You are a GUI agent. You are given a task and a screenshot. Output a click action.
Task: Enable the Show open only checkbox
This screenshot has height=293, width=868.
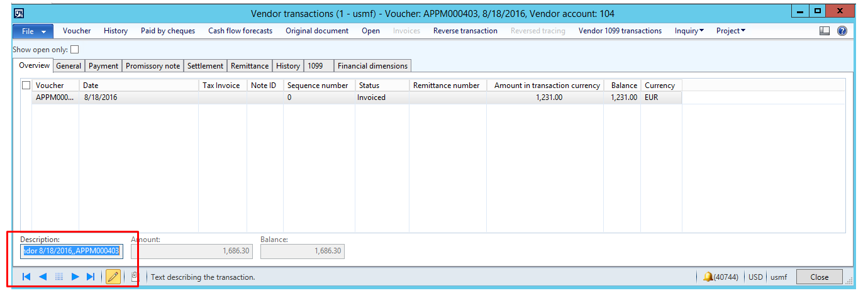(x=75, y=50)
